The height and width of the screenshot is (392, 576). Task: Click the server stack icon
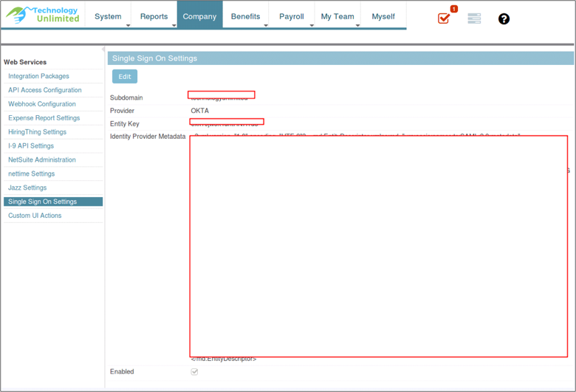click(x=474, y=18)
